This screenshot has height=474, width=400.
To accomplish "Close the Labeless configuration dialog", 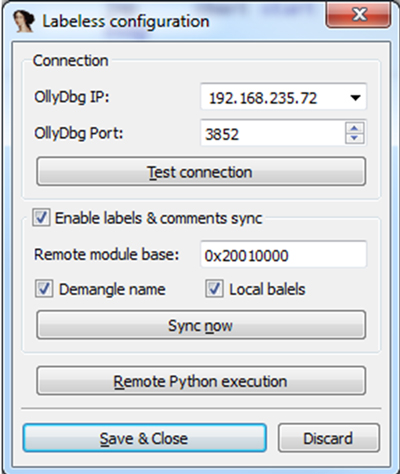I will click(358, 15).
